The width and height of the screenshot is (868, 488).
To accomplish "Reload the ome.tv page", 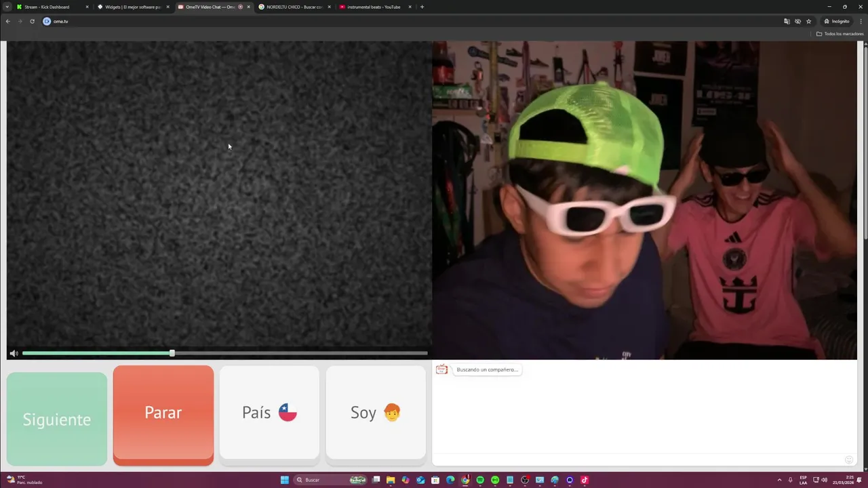I will pos(32,21).
